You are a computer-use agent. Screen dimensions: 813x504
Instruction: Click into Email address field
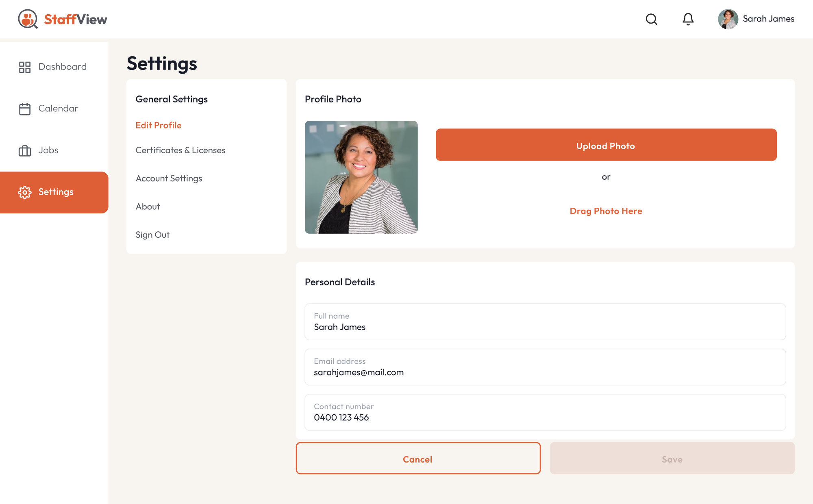[x=545, y=367]
